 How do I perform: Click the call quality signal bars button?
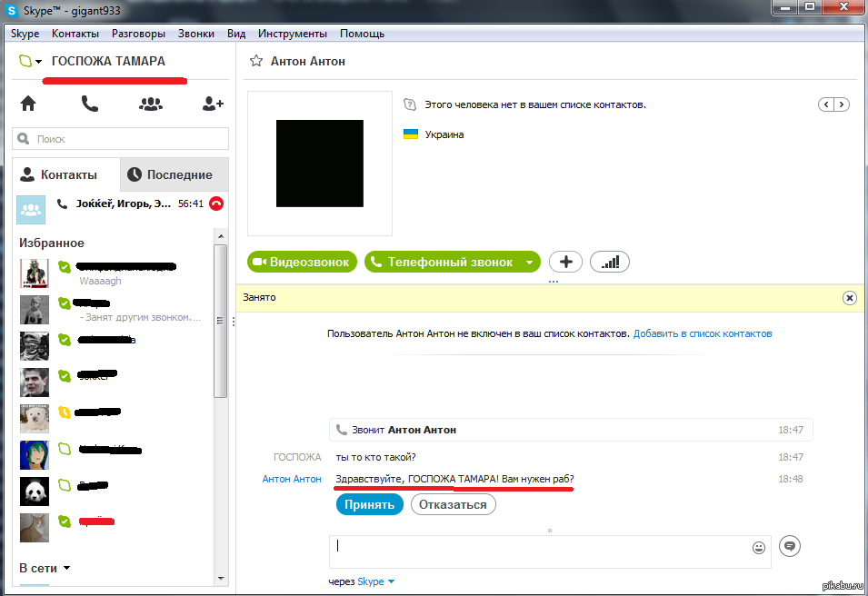pos(610,262)
